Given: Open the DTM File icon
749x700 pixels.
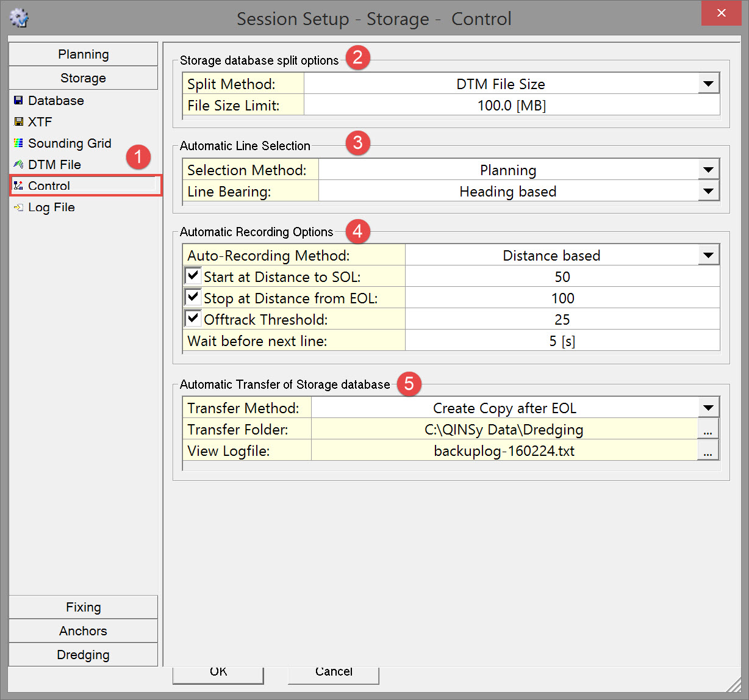Looking at the screenshot, I should coord(18,165).
